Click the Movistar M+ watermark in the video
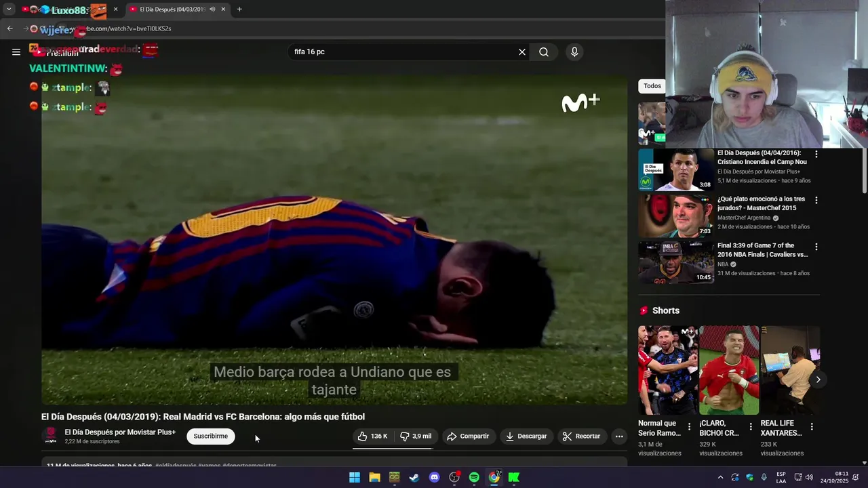Viewport: 868px width, 488px height. click(580, 102)
